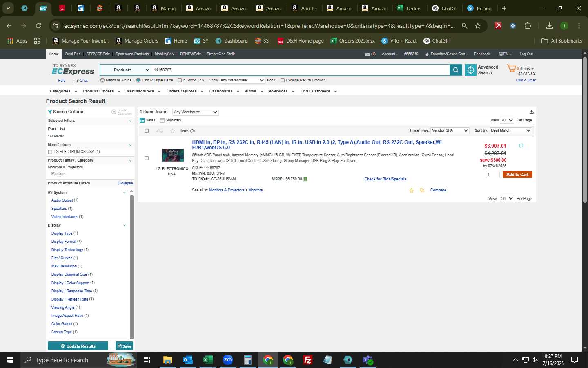Open Sort by Best Match dropdown
Image resolution: width=588 pixels, height=368 pixels.
pos(511,130)
